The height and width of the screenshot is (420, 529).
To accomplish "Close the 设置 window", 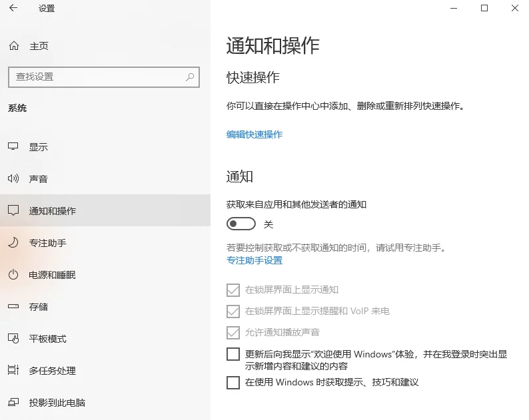I will click(514, 8).
